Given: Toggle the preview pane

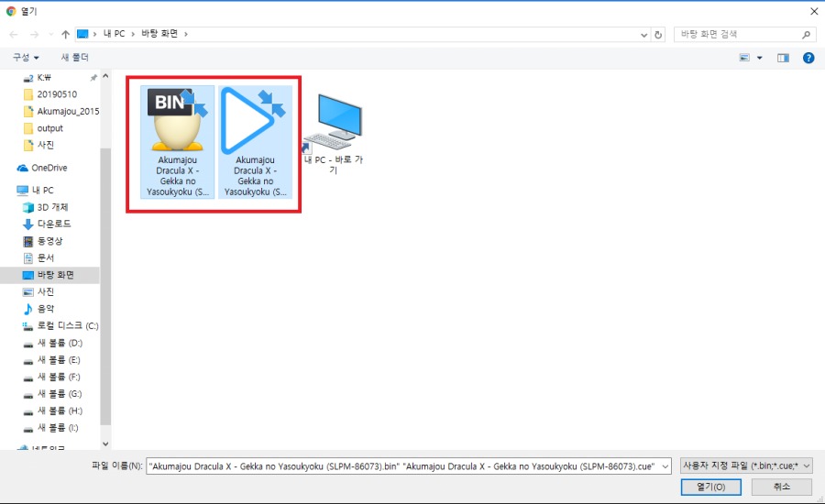Looking at the screenshot, I should click(x=783, y=58).
